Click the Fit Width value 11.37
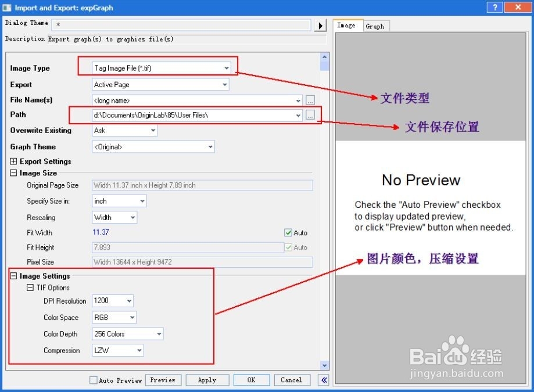This screenshot has height=392, width=534. (x=101, y=232)
